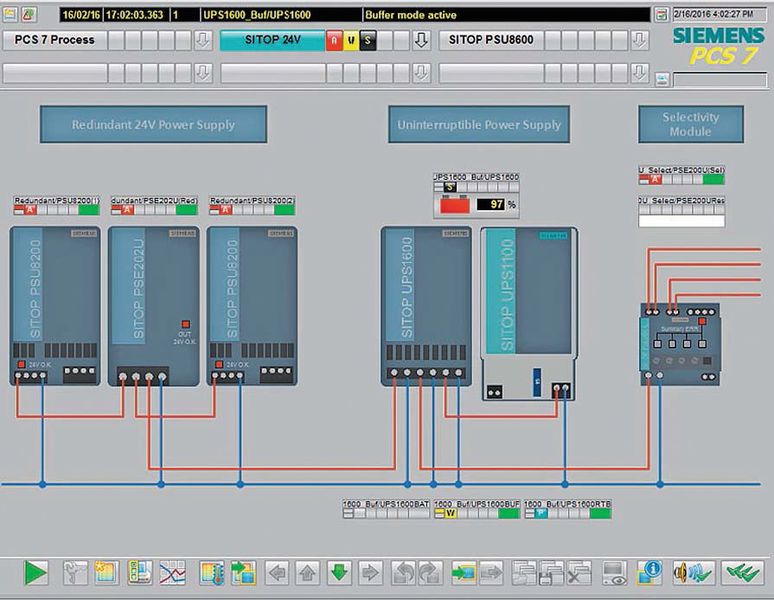
Task: Click the green play triangle in the bottom toolbar
Action: click(36, 573)
